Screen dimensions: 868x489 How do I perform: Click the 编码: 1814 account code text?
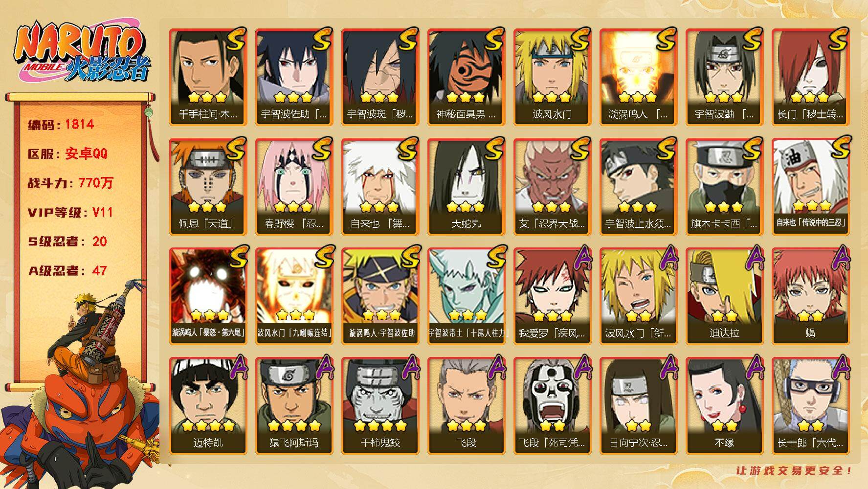point(61,124)
